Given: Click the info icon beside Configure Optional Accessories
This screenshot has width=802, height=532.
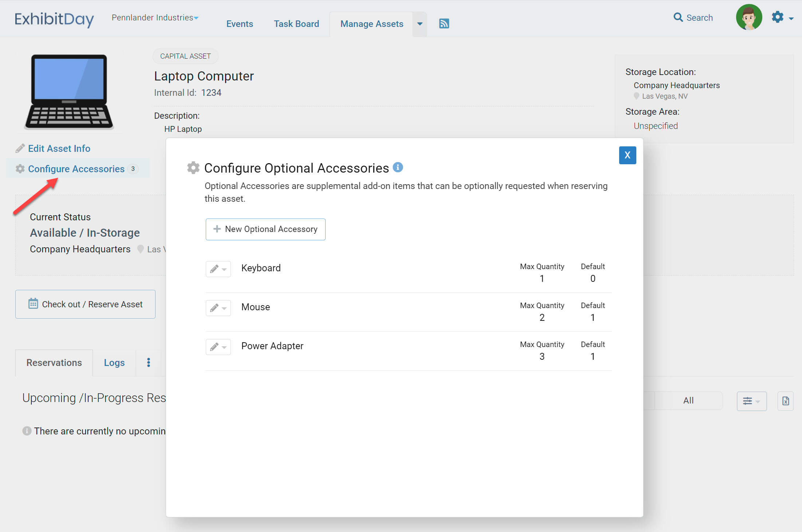Looking at the screenshot, I should tap(398, 167).
